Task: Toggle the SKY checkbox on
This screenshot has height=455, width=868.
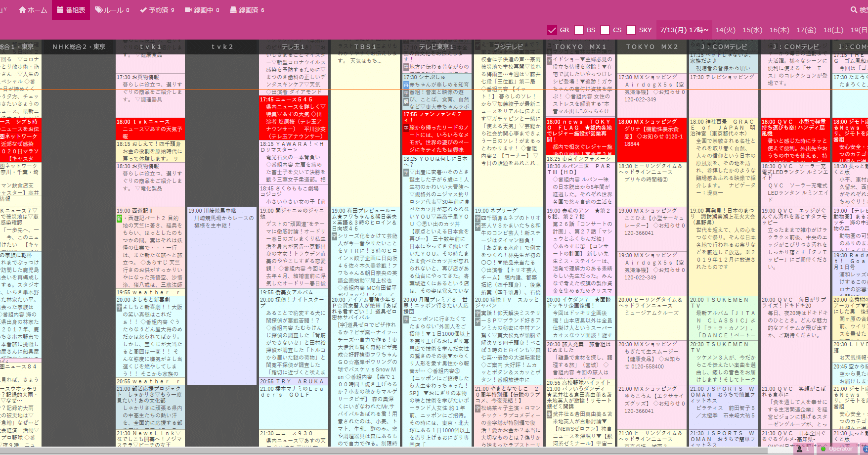Action: (631, 30)
